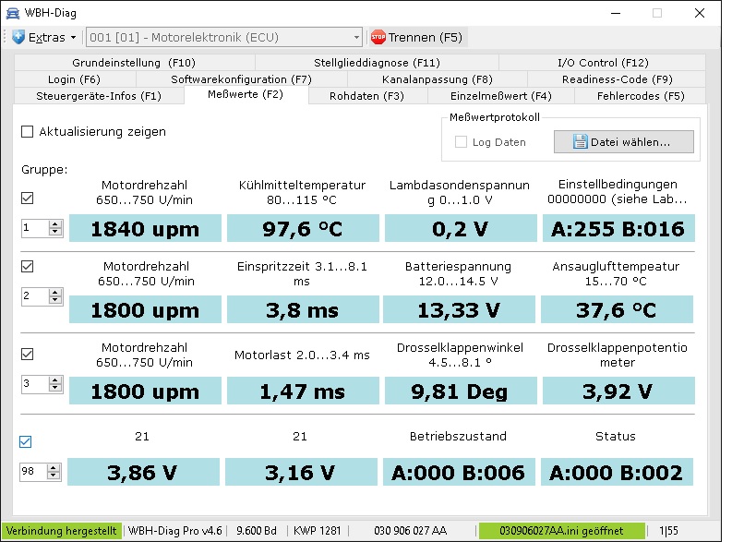This screenshot has height=542, width=756.
Task: Click the save icon on Datei wählen
Action: [x=580, y=142]
